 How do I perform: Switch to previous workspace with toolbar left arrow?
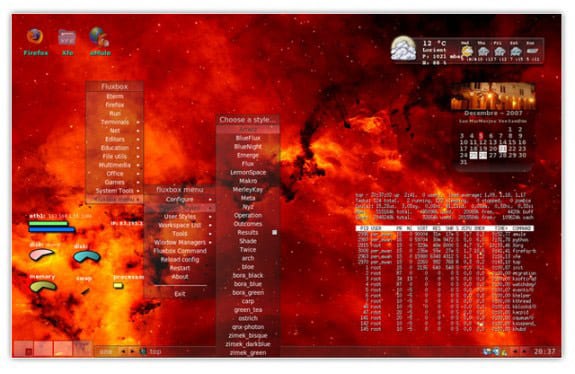123,351
